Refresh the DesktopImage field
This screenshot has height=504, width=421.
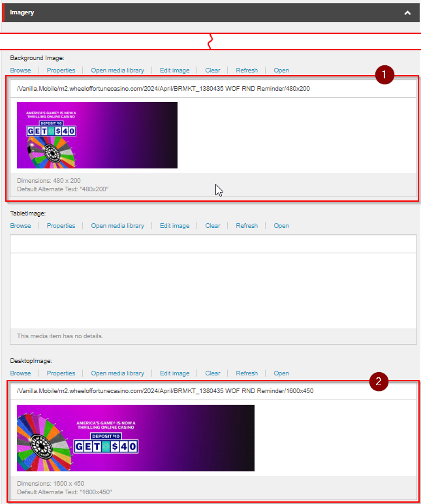(x=247, y=373)
